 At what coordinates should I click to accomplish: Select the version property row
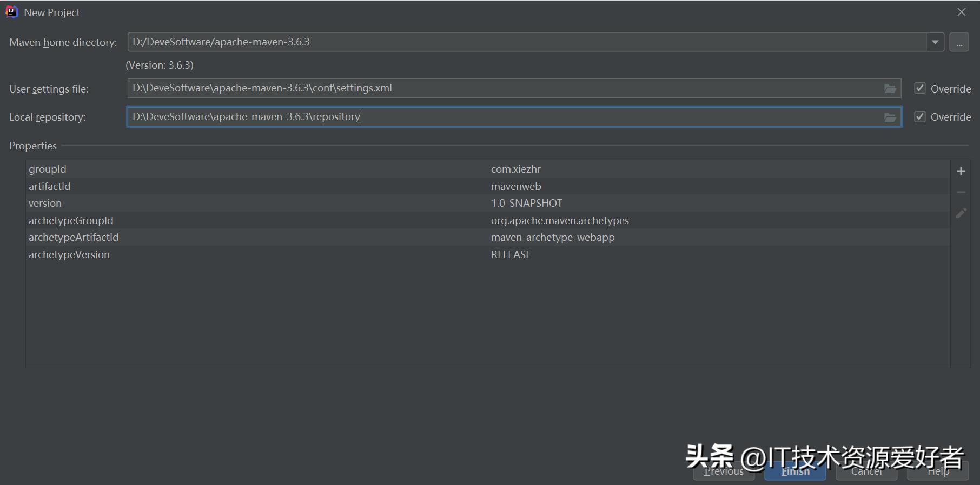pyautogui.click(x=488, y=203)
